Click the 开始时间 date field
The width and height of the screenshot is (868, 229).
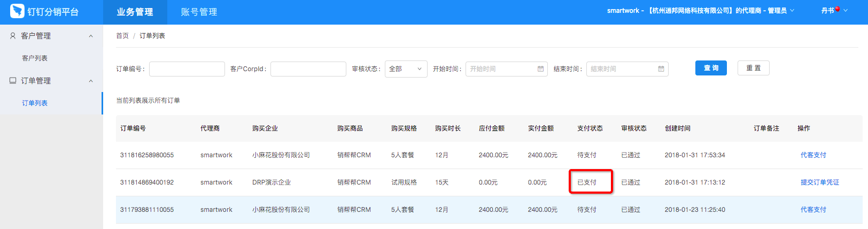(x=507, y=69)
